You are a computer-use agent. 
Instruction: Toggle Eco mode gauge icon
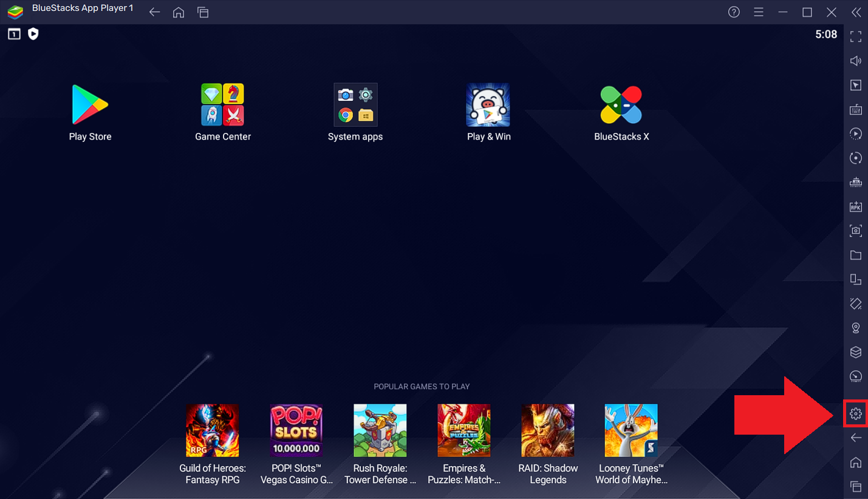tap(856, 376)
